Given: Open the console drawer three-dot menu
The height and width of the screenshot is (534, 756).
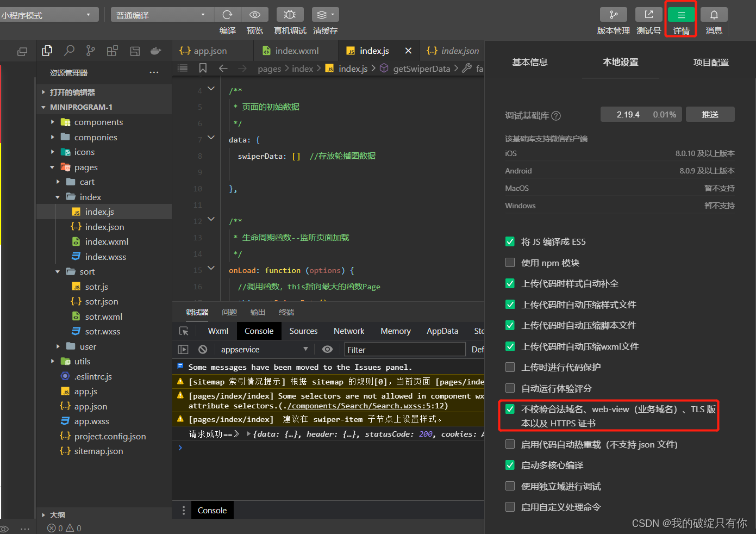Looking at the screenshot, I should [184, 510].
